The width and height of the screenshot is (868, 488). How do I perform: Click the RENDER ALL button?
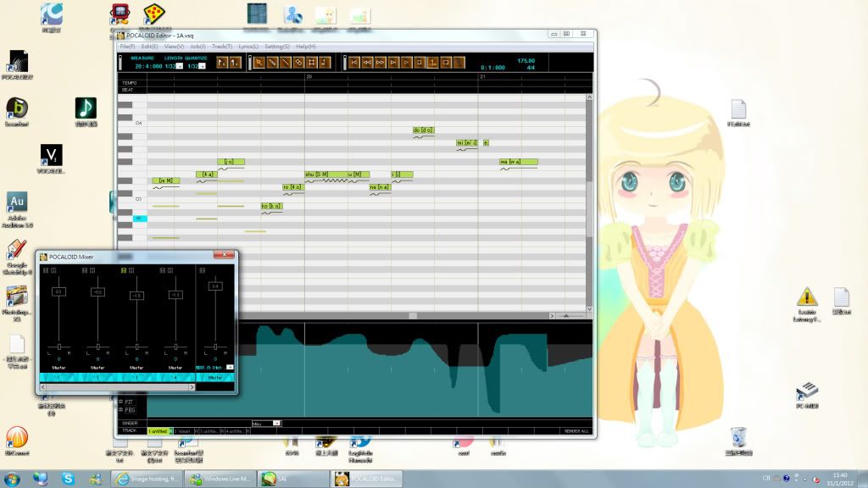point(576,431)
